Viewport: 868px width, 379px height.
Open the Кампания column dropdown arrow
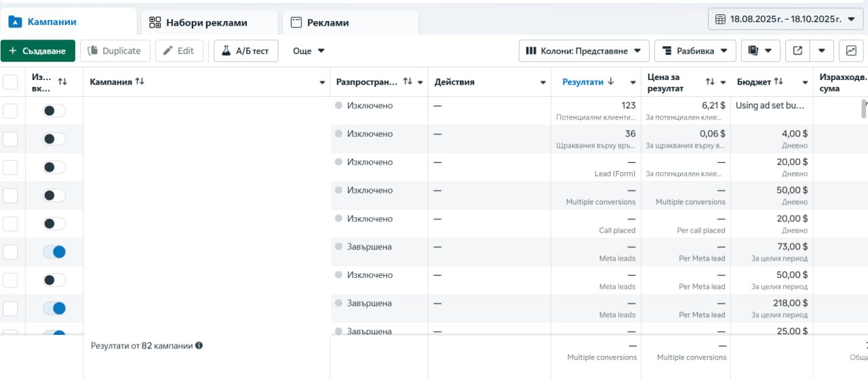click(322, 83)
